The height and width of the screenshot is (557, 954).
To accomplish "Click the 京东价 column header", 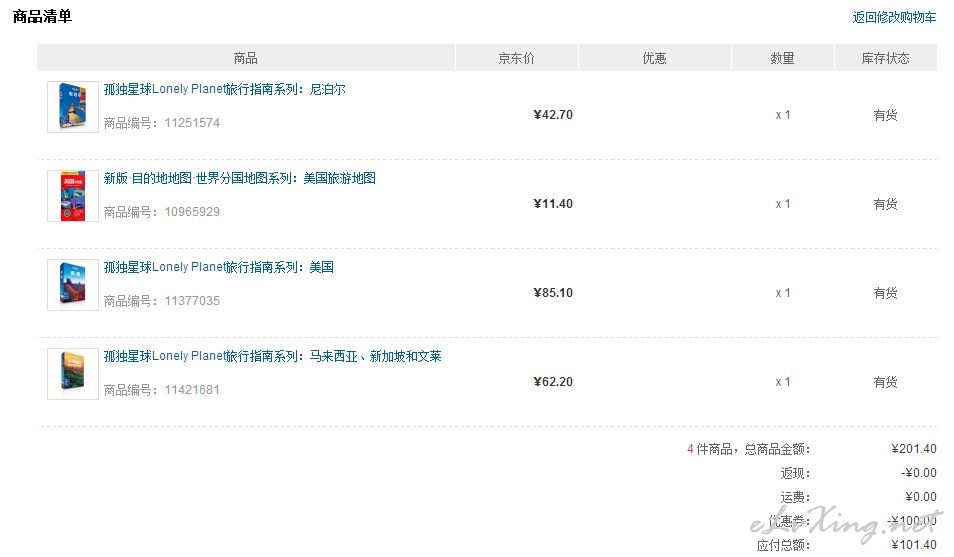I will (517, 58).
